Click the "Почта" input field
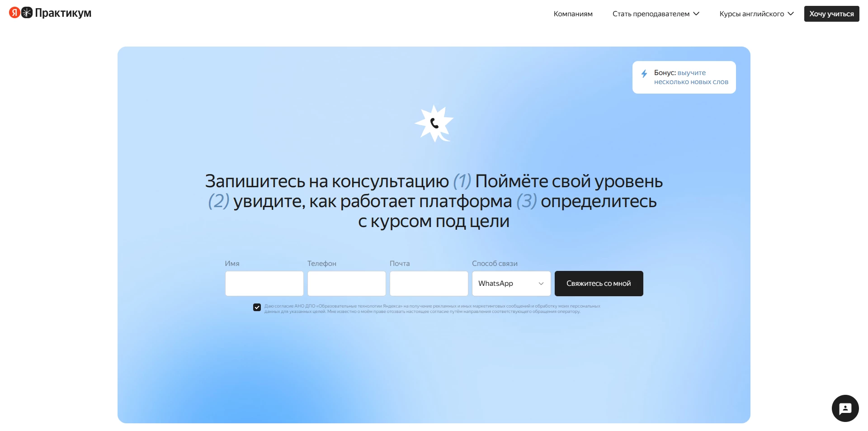This screenshot has height=431, width=868. (429, 284)
